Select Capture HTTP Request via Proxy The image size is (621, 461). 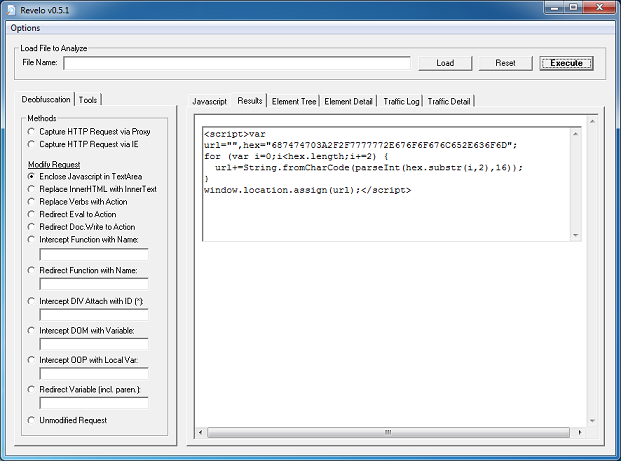[32, 131]
